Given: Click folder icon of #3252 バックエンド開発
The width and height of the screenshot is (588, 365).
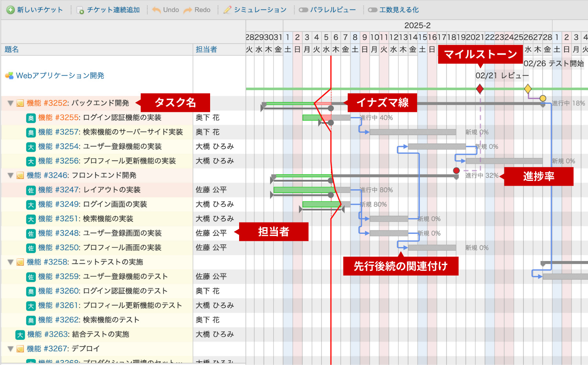Looking at the screenshot, I should point(20,103).
